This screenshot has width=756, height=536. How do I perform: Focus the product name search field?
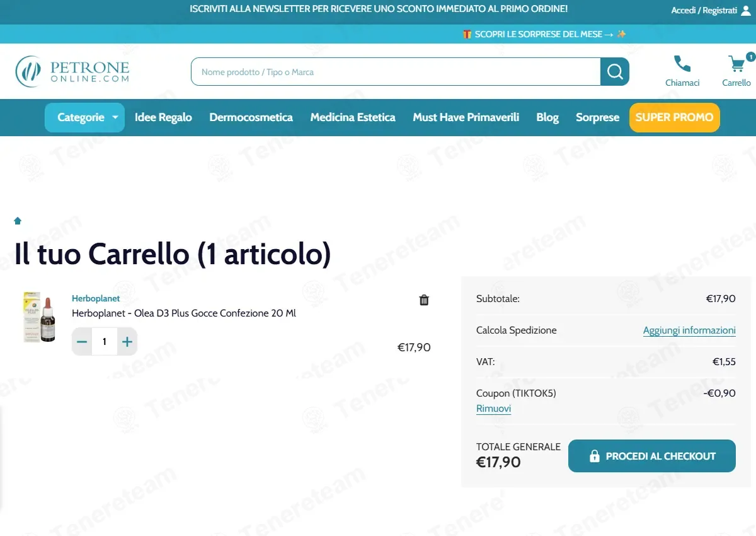click(396, 72)
